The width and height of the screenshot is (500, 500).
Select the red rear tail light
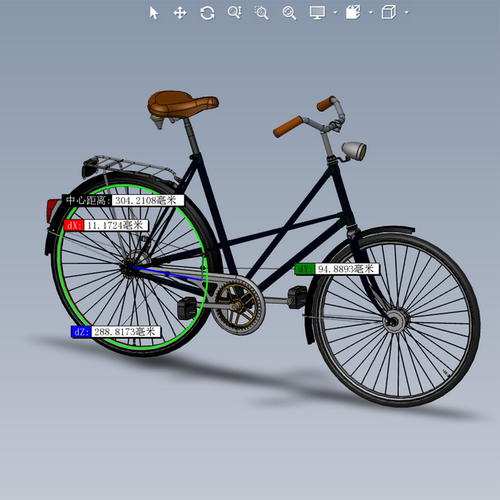pos(52,209)
